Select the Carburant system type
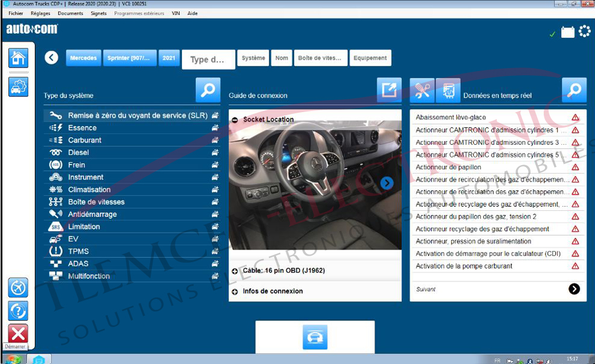This screenshot has width=595, height=364. point(132,140)
